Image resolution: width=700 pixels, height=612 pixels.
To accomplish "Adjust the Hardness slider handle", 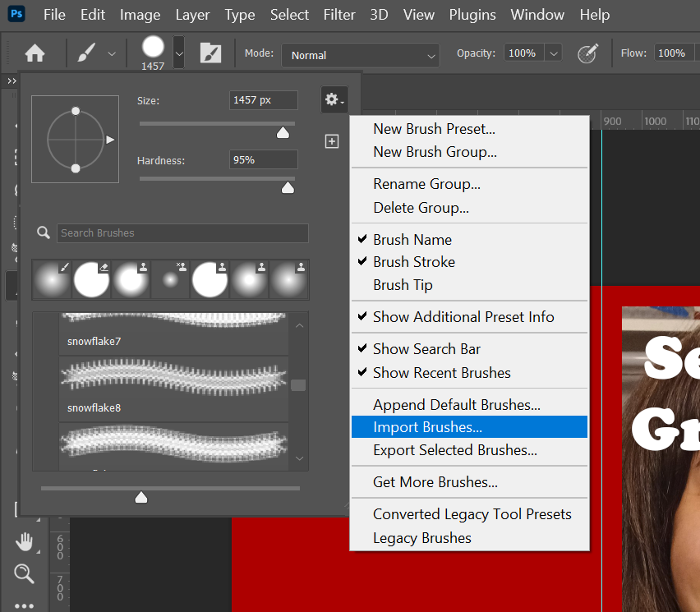I will pos(288,188).
